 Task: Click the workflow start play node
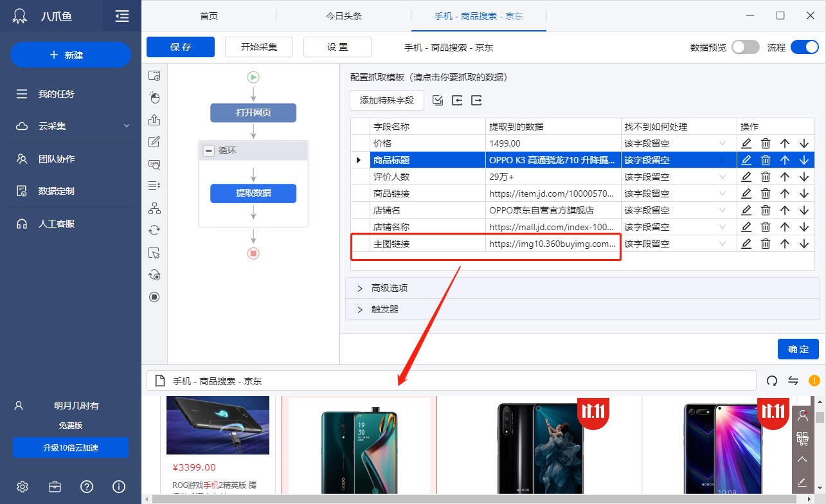253,77
